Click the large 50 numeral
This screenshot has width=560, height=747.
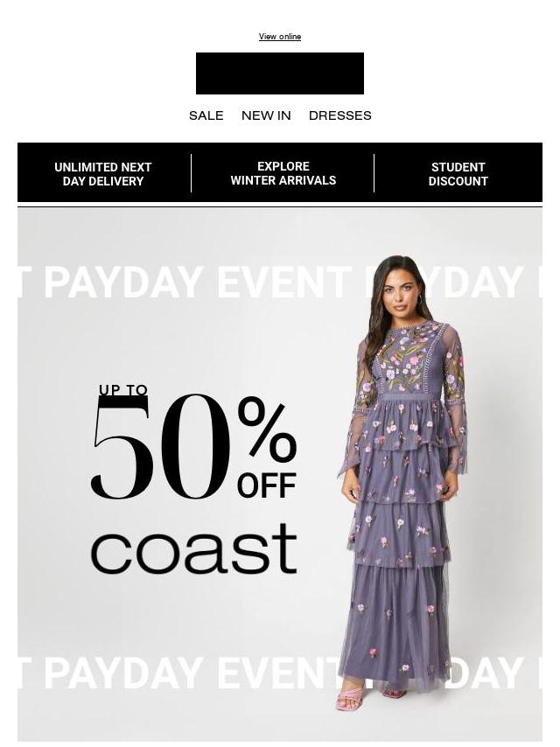[161, 447]
